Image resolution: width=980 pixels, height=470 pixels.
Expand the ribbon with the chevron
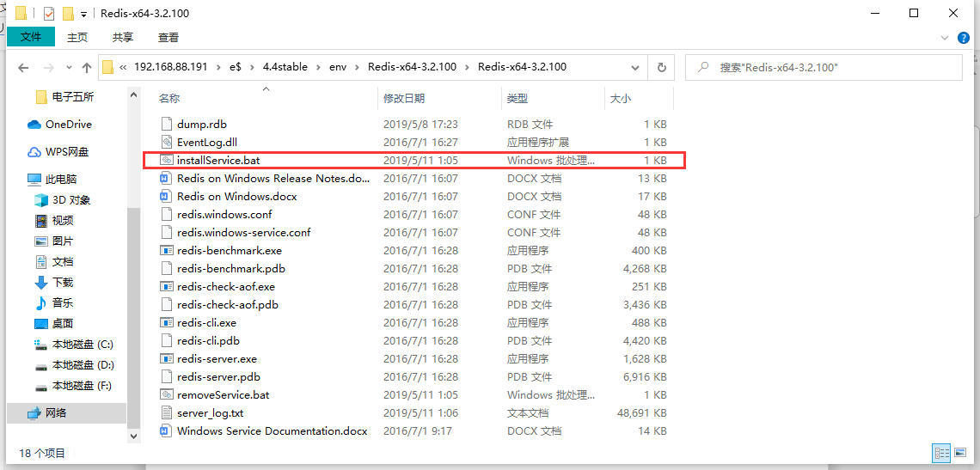pyautogui.click(x=945, y=38)
